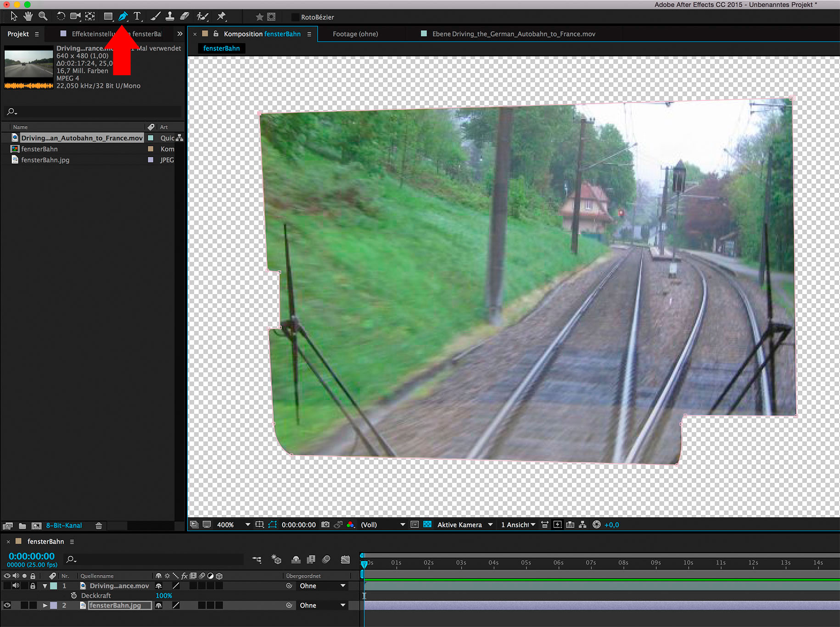Toggle visibility eye of fensterBahn.jpg layer

pyautogui.click(x=7, y=605)
